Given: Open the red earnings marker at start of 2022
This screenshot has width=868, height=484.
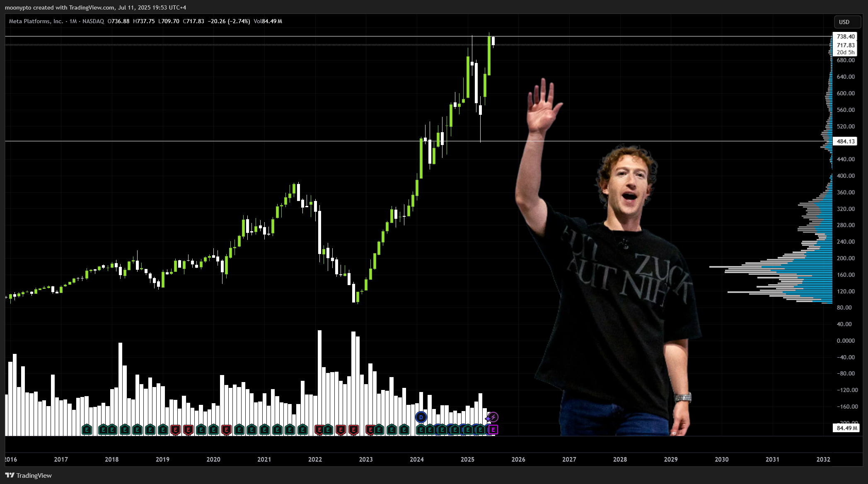Looking at the screenshot, I should coord(319,430).
